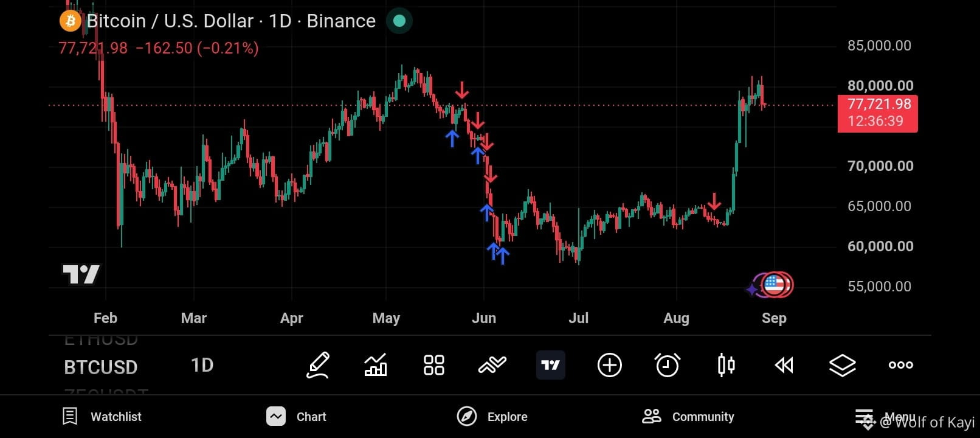Open the Explore tab
This screenshot has width=980, height=438.
(492, 417)
